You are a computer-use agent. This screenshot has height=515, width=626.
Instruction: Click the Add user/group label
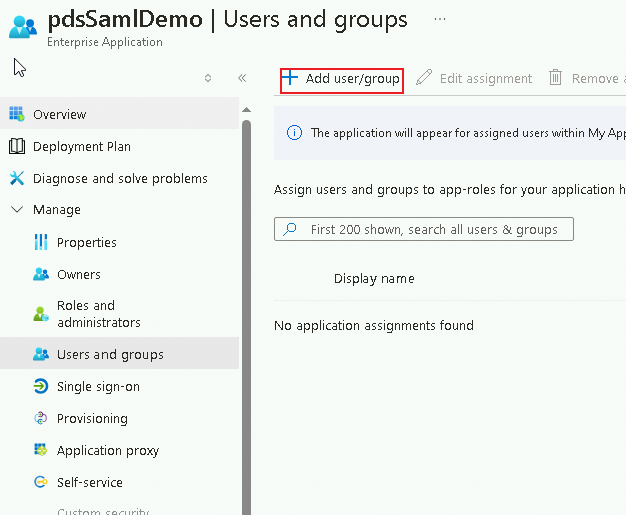coord(353,79)
